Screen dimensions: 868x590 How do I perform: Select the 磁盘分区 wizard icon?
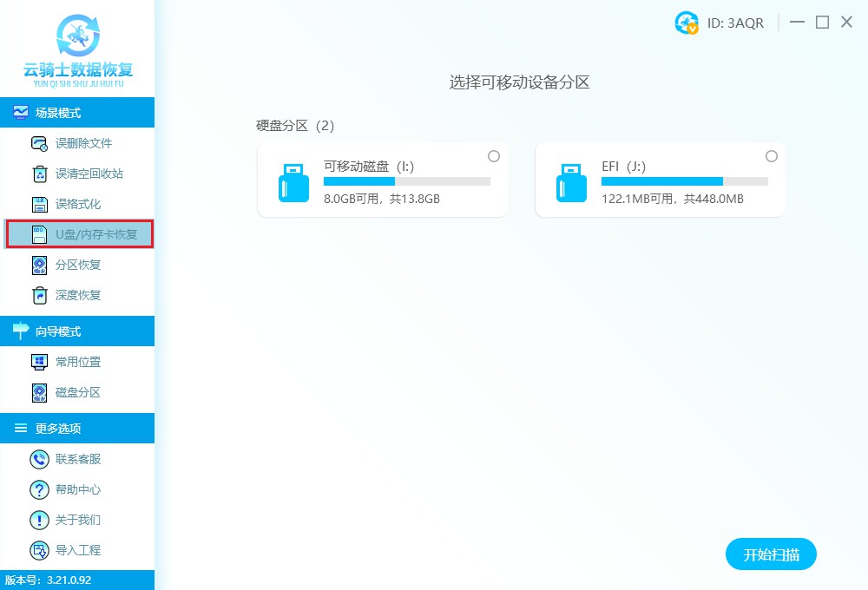pos(39,392)
